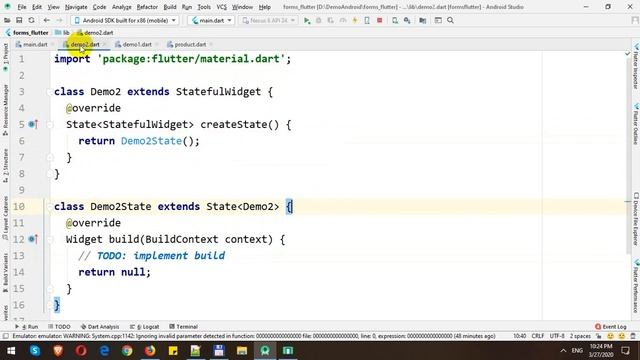The height and width of the screenshot is (360, 640).
Task: Collapse the build method fold on line 12
Action: 49,240
